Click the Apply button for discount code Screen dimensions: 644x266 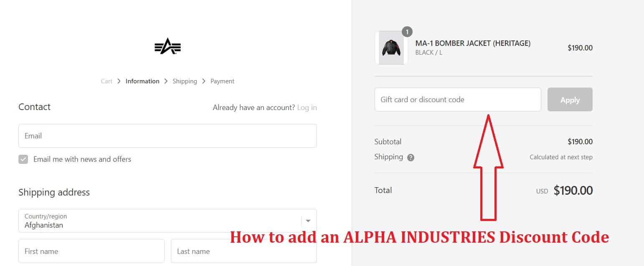(x=570, y=99)
